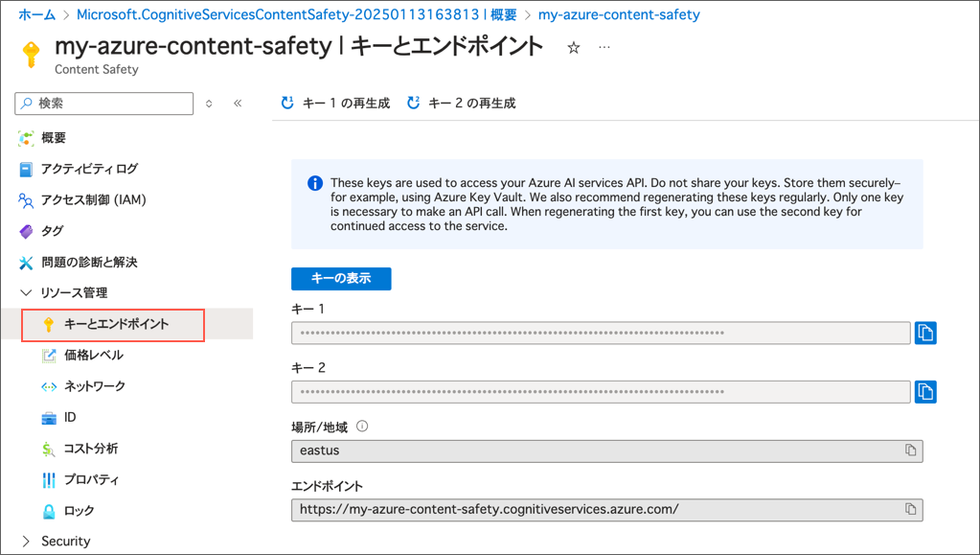Click into the 検索 search box
This screenshot has width=980, height=555.
click(x=103, y=104)
